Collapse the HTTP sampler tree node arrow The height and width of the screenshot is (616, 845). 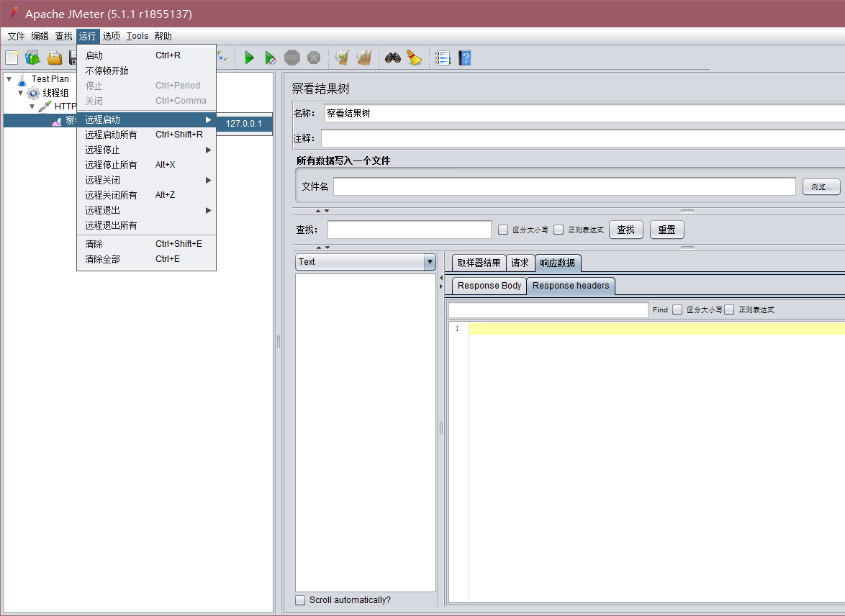(32, 107)
